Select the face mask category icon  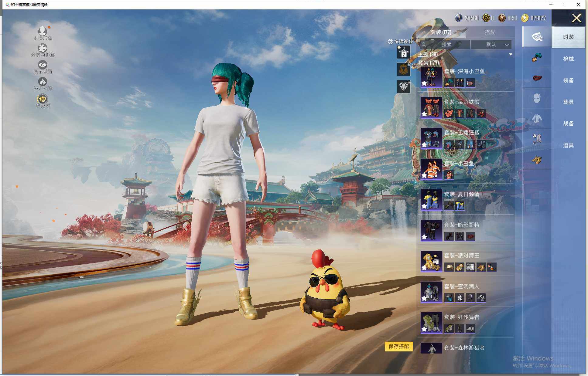click(x=537, y=98)
